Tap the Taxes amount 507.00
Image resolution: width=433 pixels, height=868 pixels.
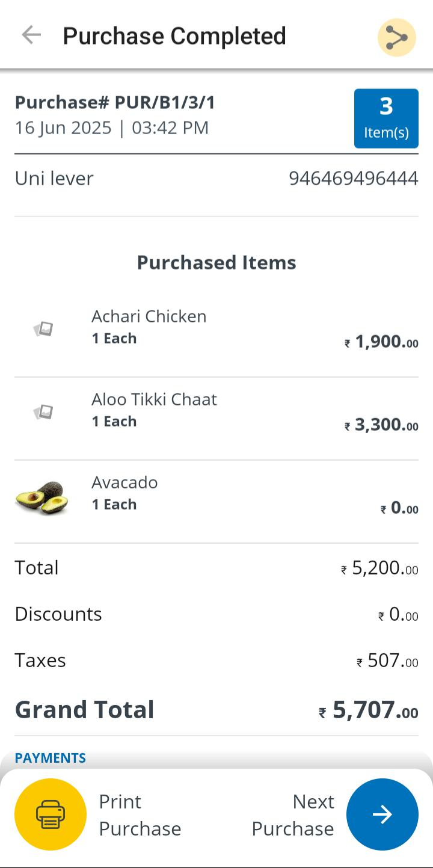[387, 661]
